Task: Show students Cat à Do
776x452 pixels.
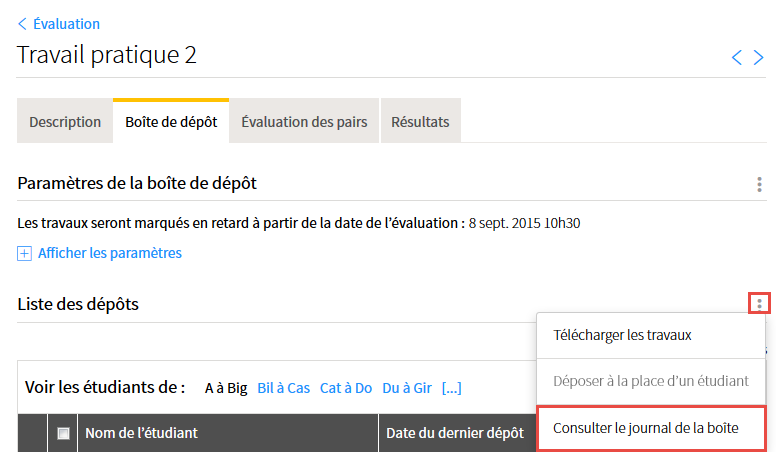Action: tap(346, 388)
